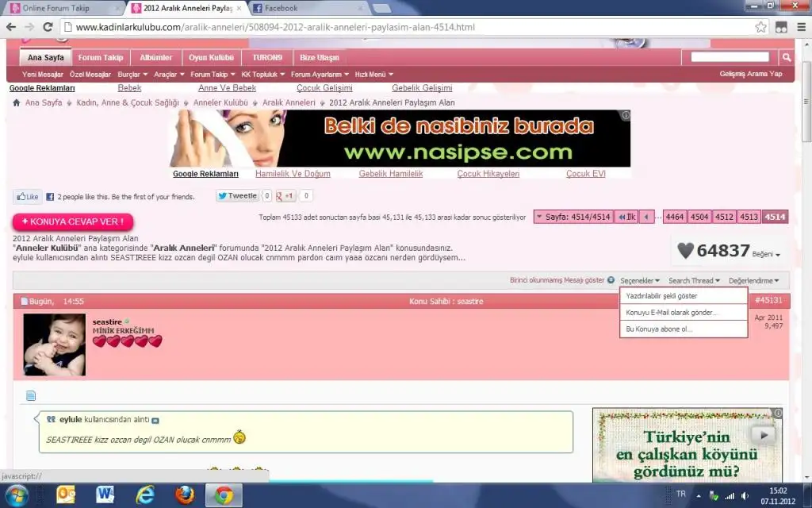Choose 'Bu Konuya abone ol' menu entry
The height and width of the screenshot is (508, 812).
[659, 329]
